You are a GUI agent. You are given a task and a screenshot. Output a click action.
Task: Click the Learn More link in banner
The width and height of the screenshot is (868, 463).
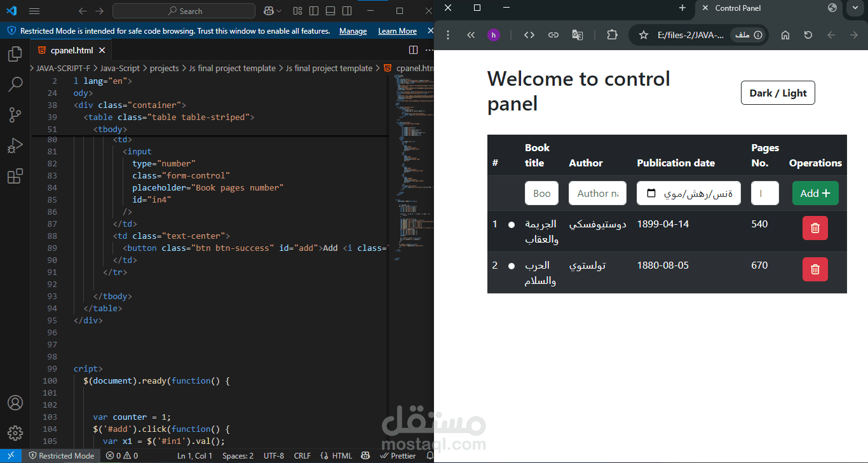(397, 31)
